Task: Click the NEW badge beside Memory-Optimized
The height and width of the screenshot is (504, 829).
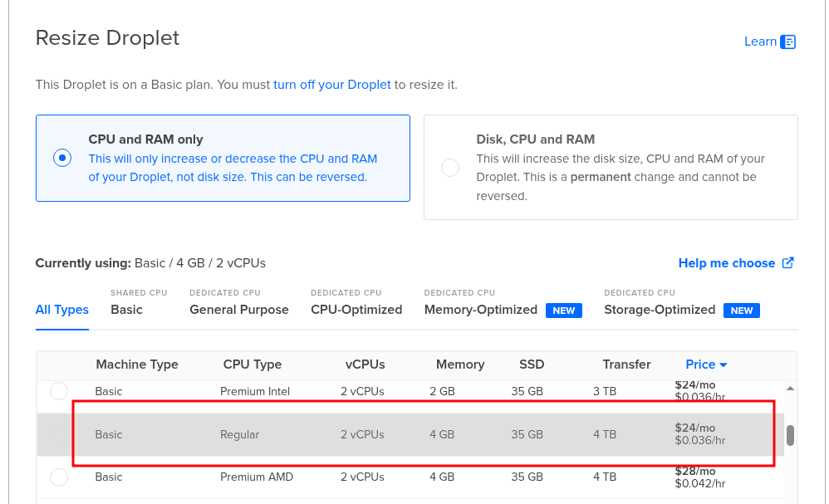Action: tap(563, 311)
